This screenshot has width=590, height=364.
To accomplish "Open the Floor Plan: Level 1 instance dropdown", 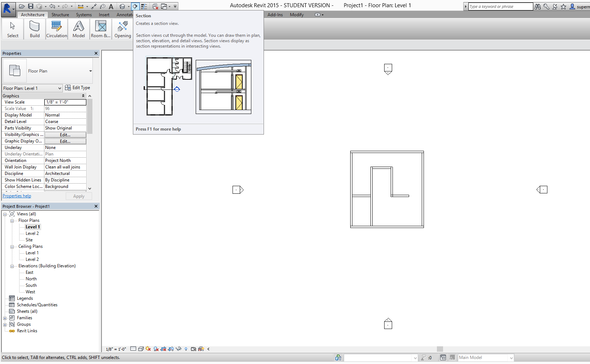I will (60, 88).
